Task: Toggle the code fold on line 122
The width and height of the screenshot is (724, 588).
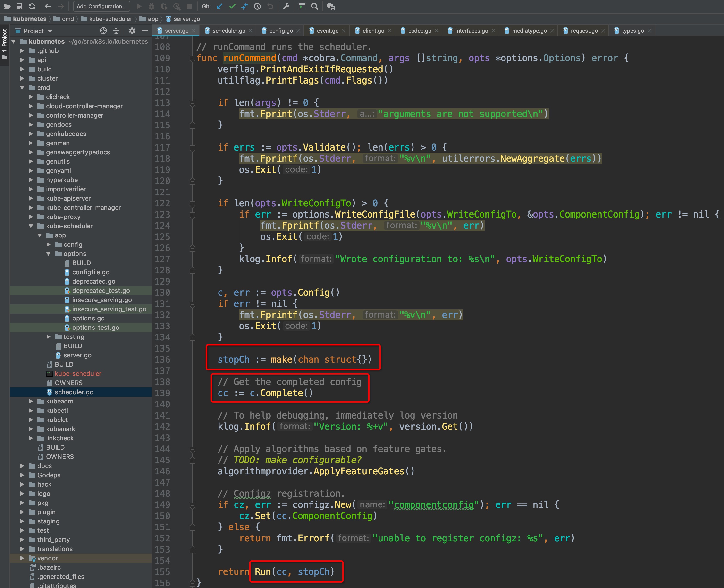Action: click(x=192, y=203)
